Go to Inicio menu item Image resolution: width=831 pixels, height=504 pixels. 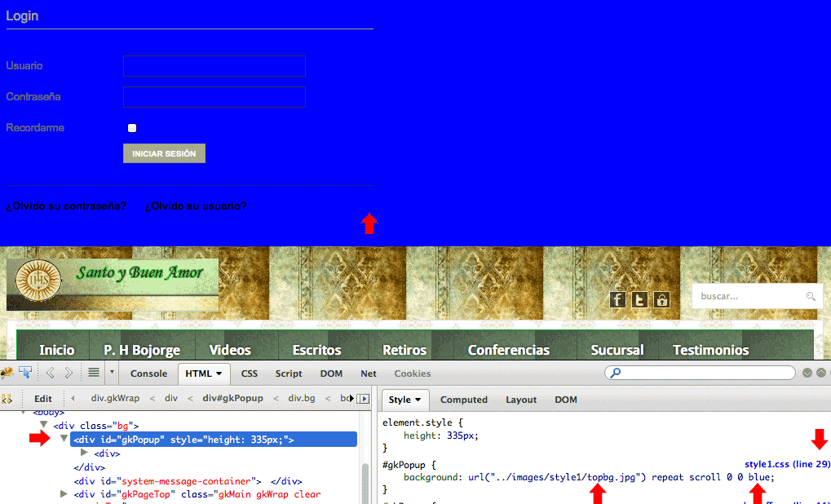tap(57, 351)
